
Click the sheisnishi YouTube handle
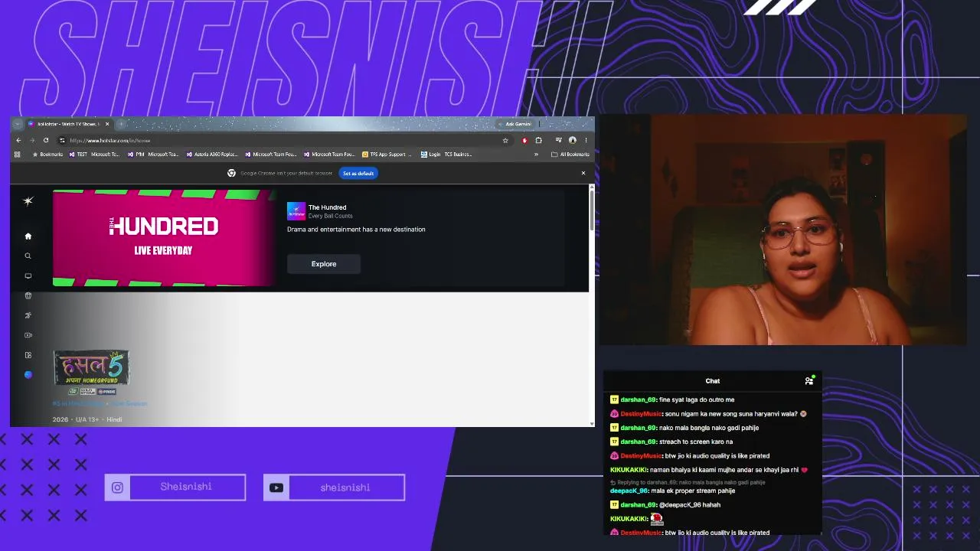pos(345,487)
